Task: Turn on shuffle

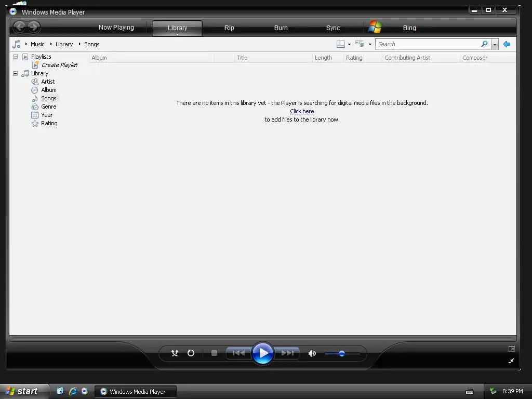Action: 175,353
